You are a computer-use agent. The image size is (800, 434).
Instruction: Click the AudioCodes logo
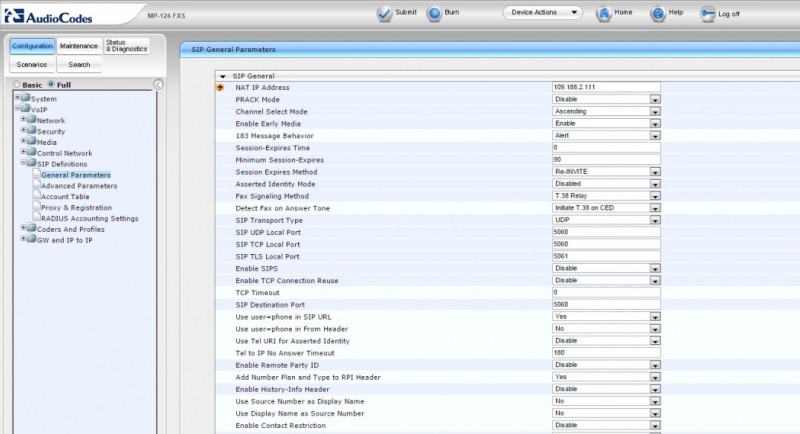pos(48,16)
